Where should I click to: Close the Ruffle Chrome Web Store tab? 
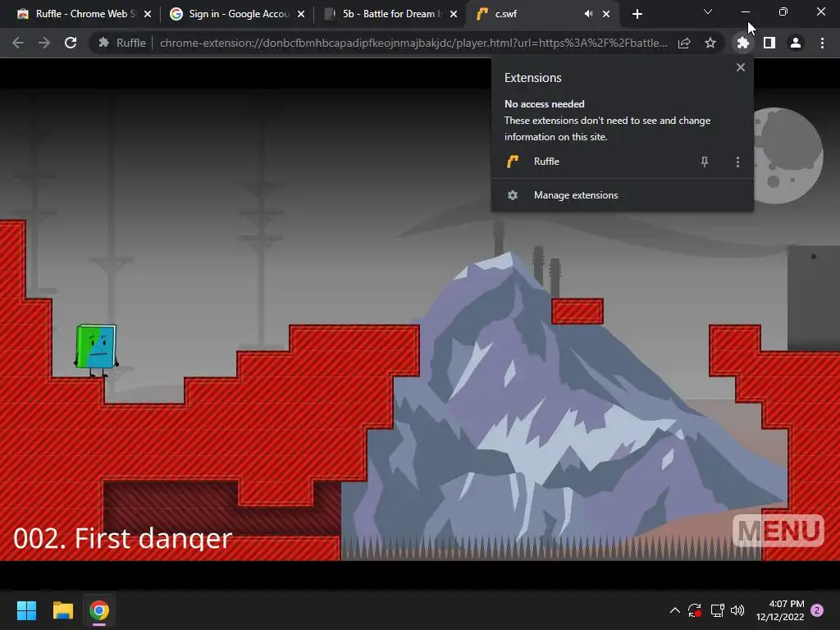148,15
